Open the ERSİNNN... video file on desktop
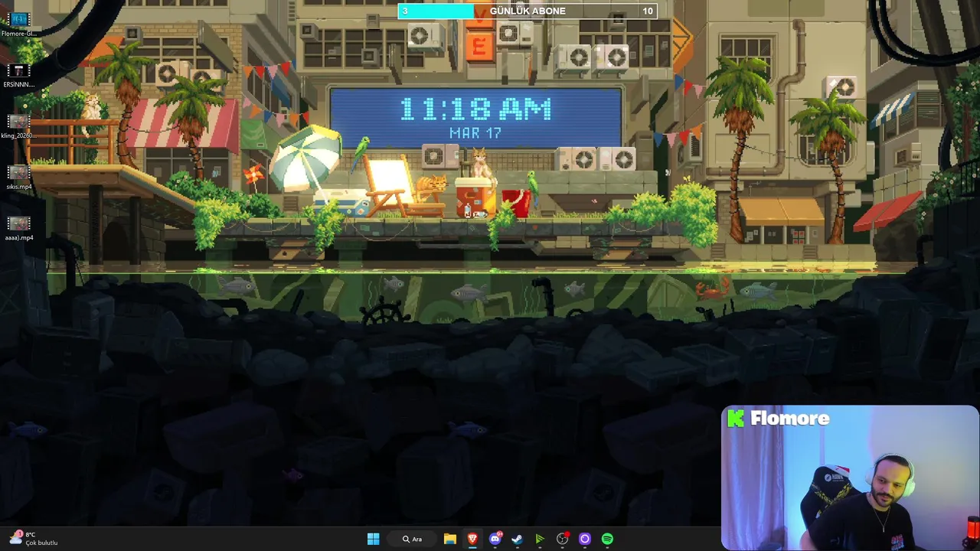The image size is (980, 551). 18,74
